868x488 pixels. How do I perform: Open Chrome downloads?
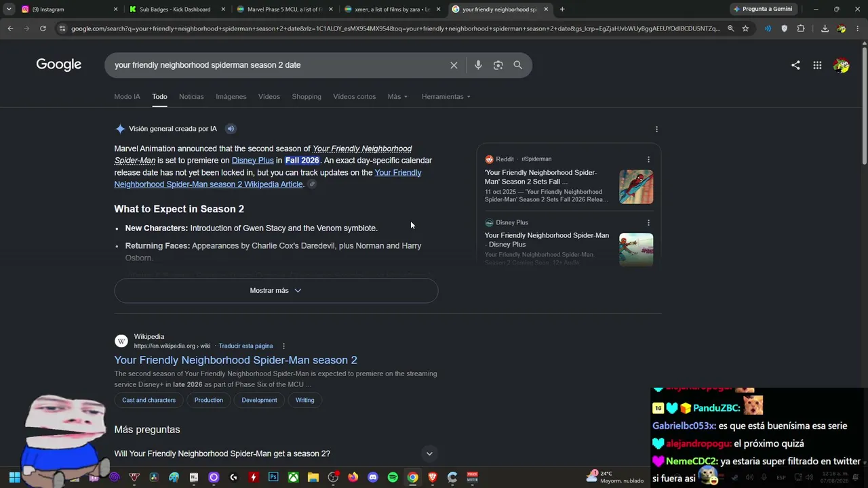[x=825, y=28]
